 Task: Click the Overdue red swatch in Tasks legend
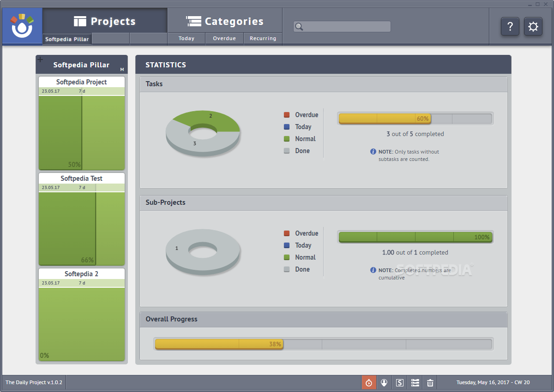coord(287,115)
